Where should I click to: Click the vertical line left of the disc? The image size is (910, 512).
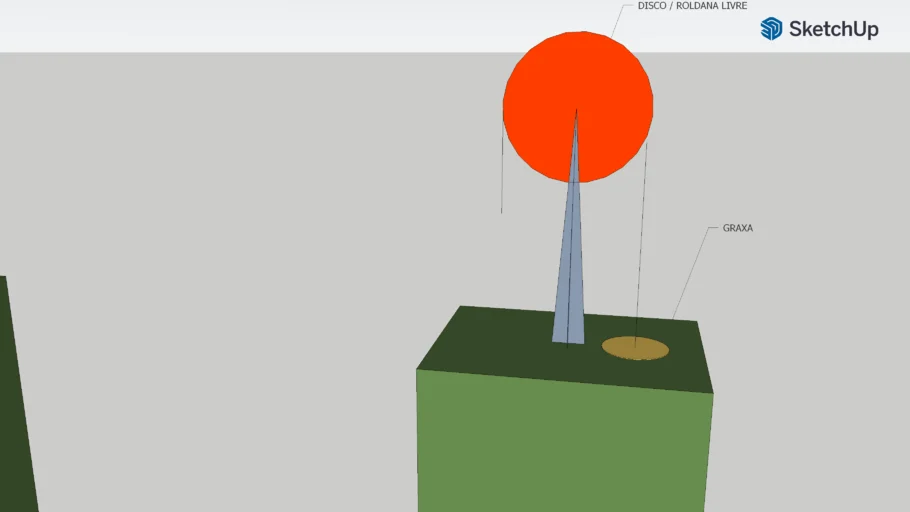point(502,170)
